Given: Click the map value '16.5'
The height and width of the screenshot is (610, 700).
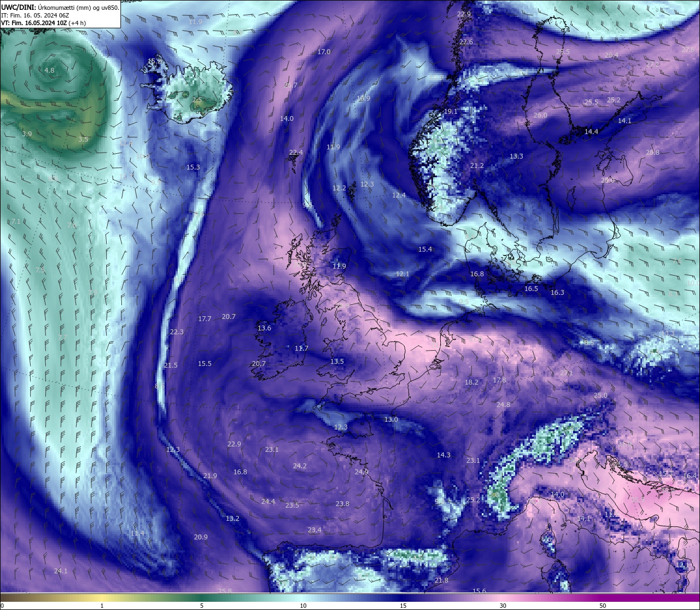Looking at the screenshot, I should coord(531,288).
